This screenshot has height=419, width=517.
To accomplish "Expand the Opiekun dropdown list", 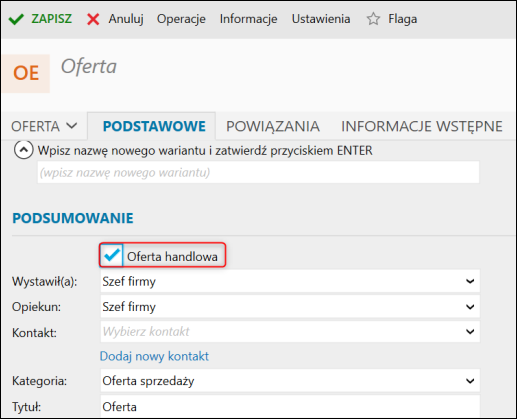I will coord(470,307).
